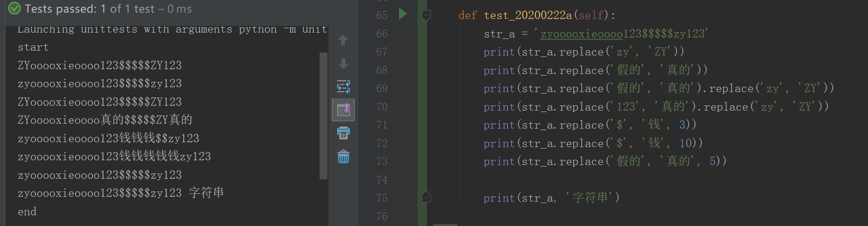Image resolution: width=868 pixels, height=226 pixels.
Task: Click the number 3 argument on line 71
Action: point(683,125)
